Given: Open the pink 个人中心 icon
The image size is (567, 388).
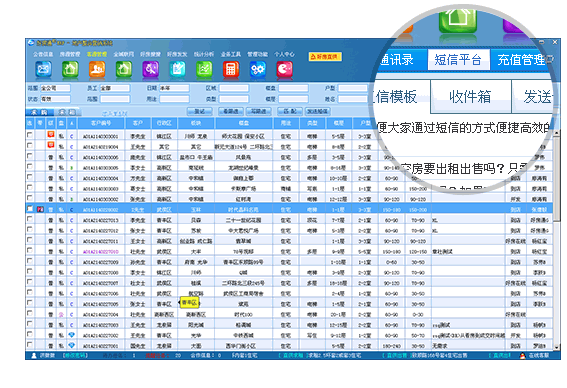Looking at the screenshot, I should click(284, 69).
